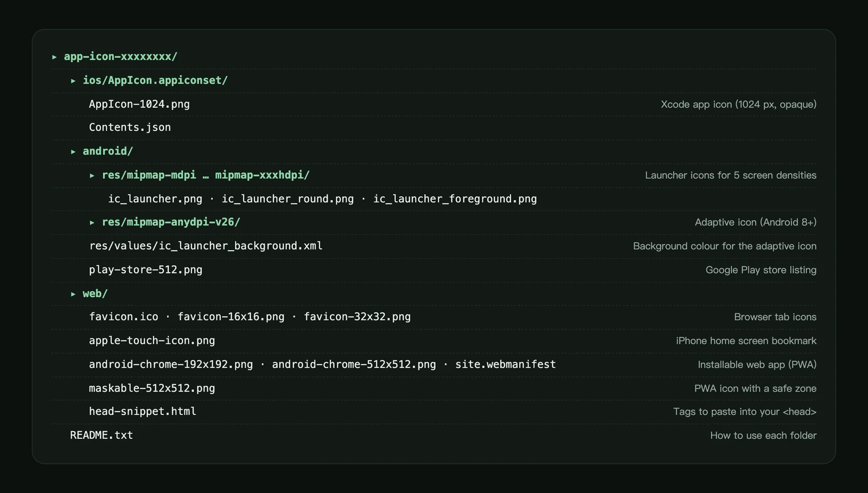Click ic_launcher_round.png file name

click(x=288, y=199)
